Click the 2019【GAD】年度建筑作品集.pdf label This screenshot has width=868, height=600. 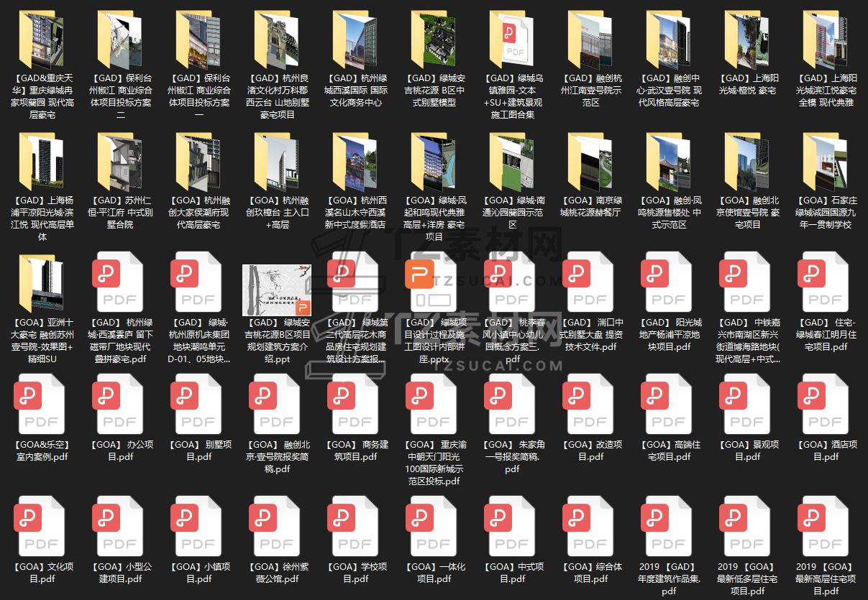(x=670, y=579)
